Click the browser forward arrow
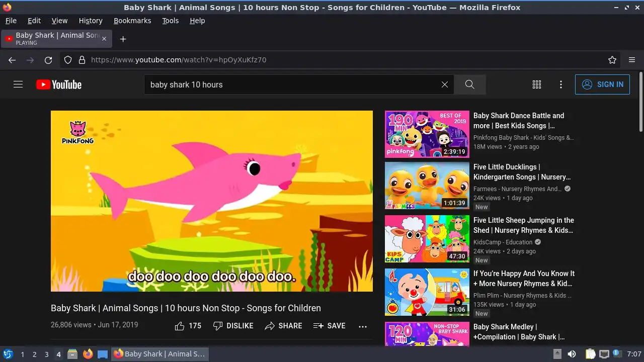Image resolution: width=644 pixels, height=362 pixels. pos(30,60)
